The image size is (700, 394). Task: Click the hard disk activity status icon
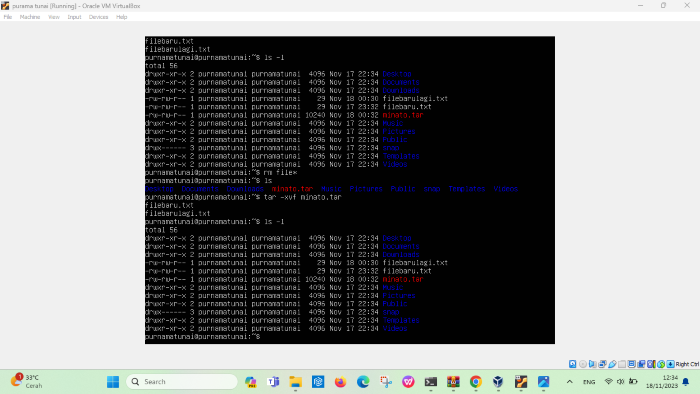pos(572,364)
